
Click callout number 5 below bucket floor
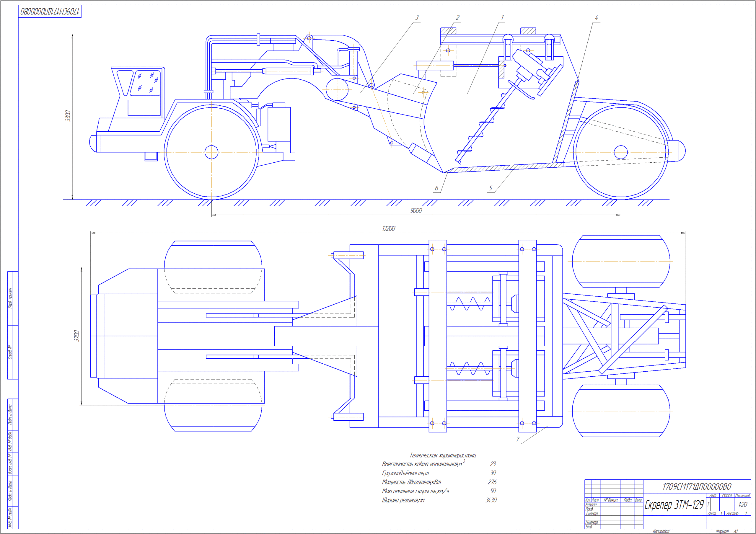490,188
